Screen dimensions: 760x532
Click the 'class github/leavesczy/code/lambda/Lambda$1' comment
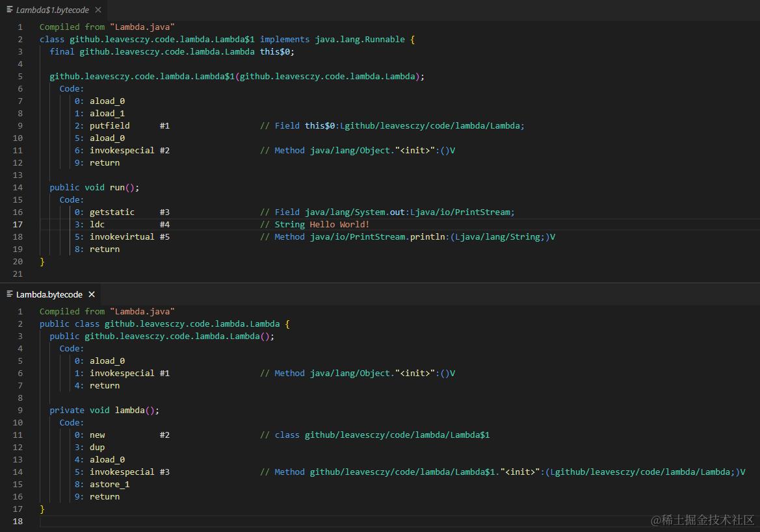[382, 435]
